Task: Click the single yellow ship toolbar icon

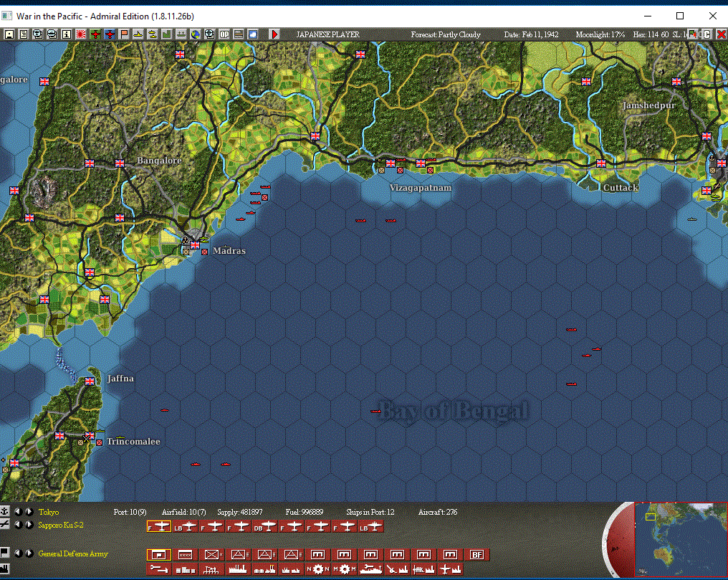Action: [138, 34]
